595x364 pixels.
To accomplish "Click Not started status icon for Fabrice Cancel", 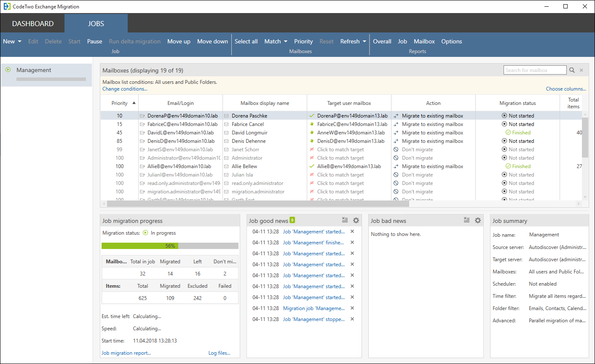I will click(x=504, y=124).
